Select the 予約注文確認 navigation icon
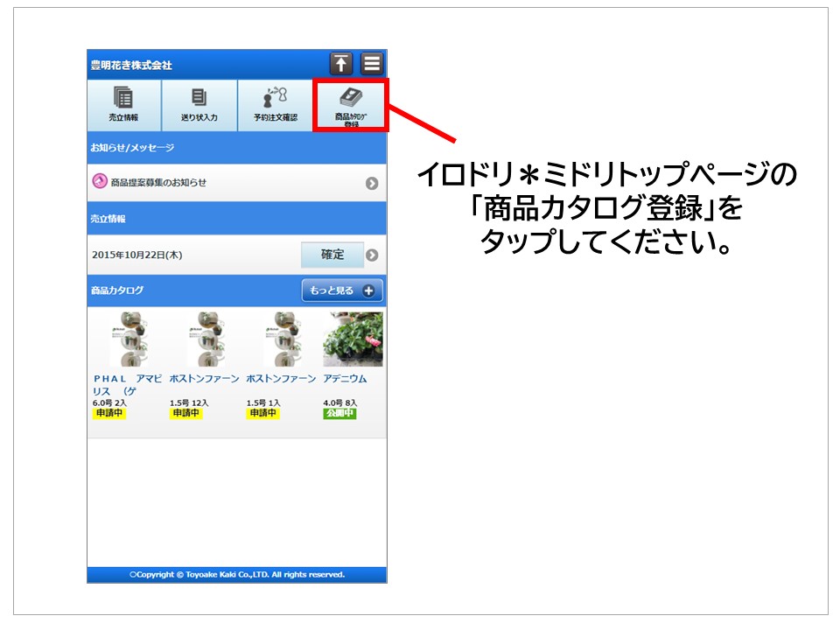The height and width of the screenshot is (630, 840). (275, 106)
